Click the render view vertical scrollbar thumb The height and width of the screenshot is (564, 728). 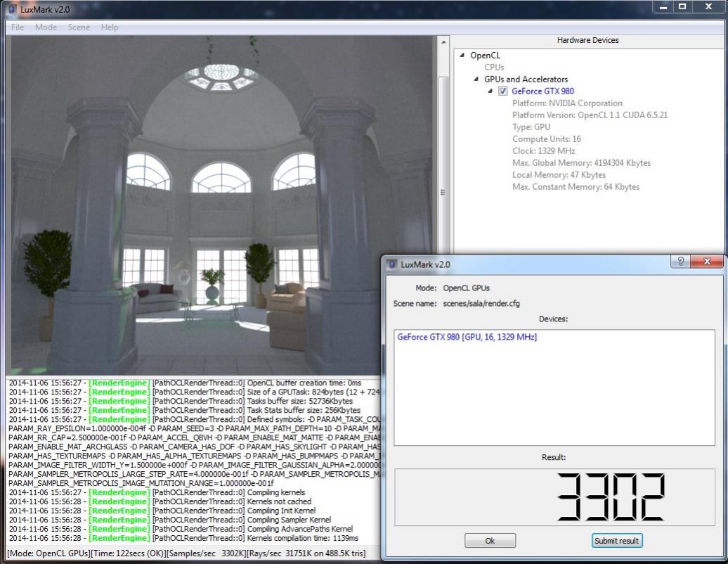coord(443,192)
